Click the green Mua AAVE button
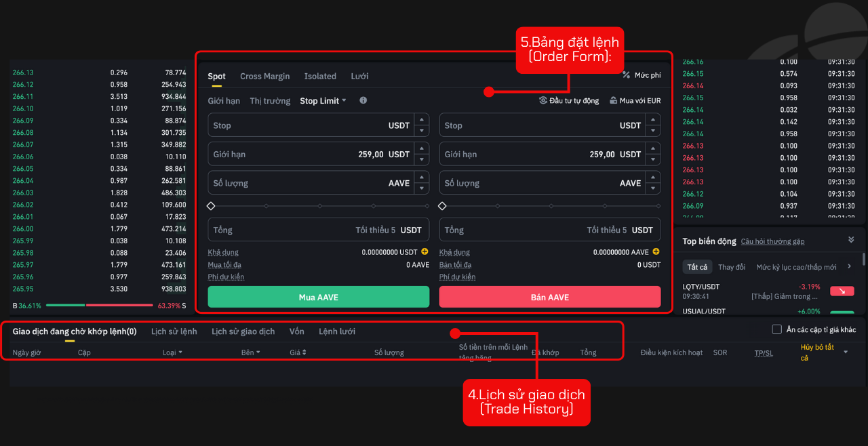 [318, 297]
